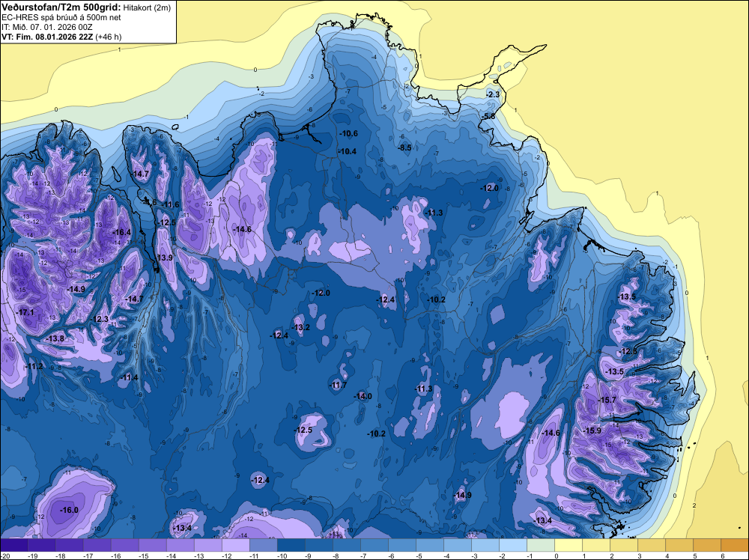Select the -3 legend color swatch
The image size is (749, 560).
click(x=485, y=545)
